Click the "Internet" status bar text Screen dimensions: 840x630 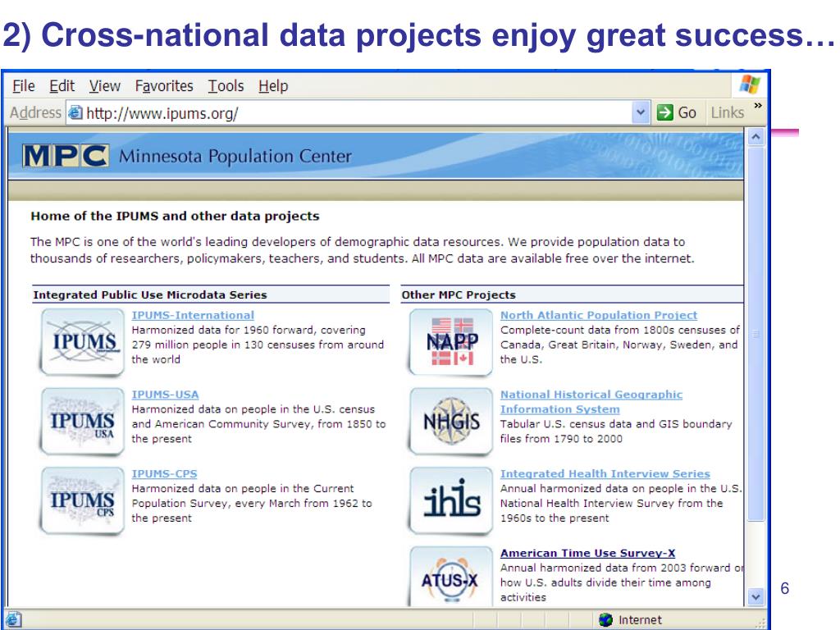640,620
